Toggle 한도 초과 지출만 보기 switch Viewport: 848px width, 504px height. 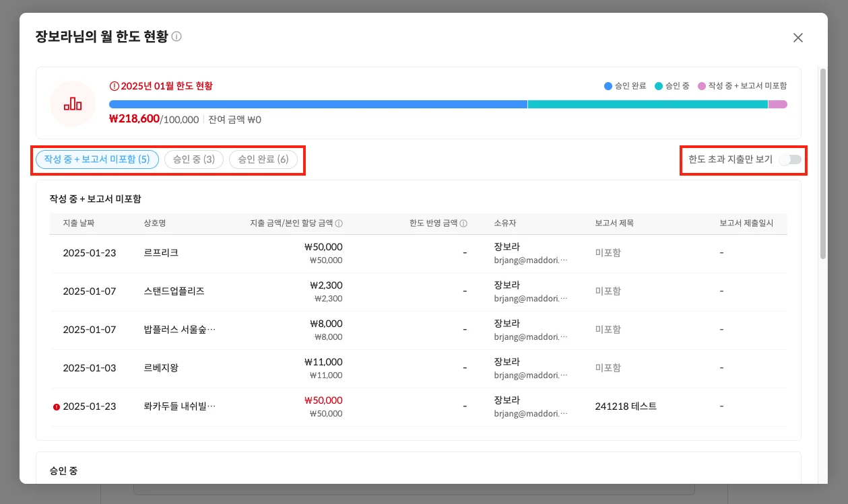[x=789, y=159]
